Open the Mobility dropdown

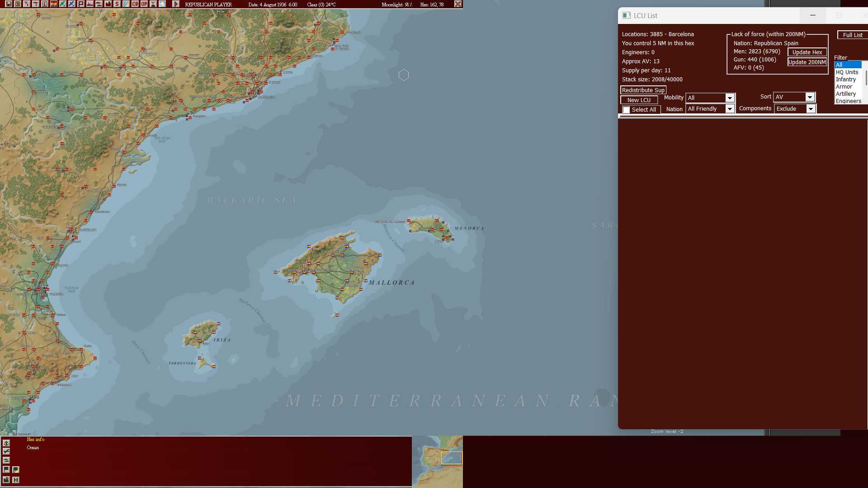pos(730,98)
